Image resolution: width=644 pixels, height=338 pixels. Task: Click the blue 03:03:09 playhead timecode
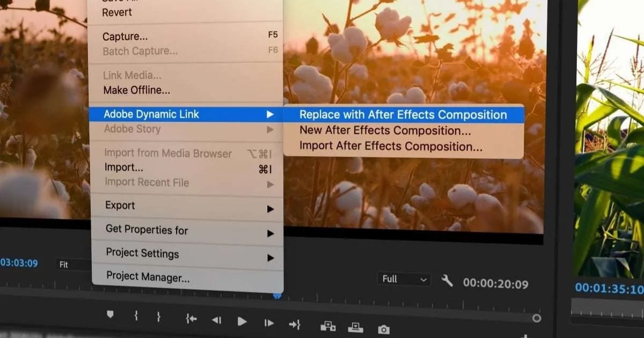(x=19, y=263)
